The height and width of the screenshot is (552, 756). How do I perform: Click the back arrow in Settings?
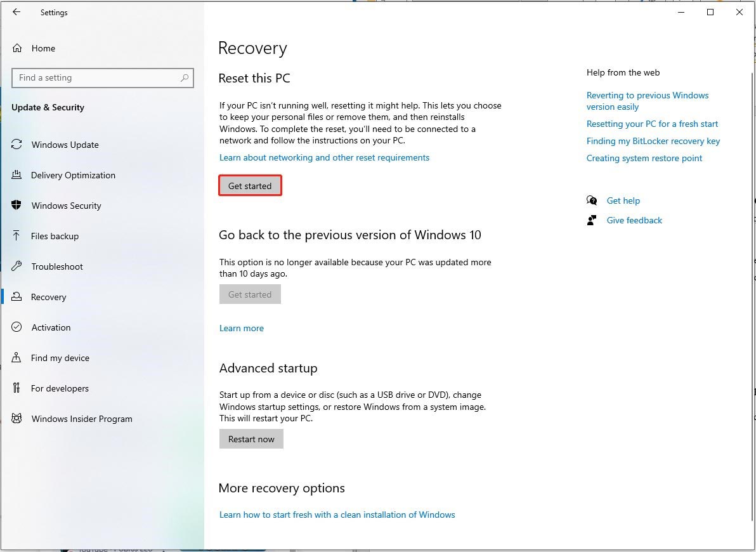point(16,12)
